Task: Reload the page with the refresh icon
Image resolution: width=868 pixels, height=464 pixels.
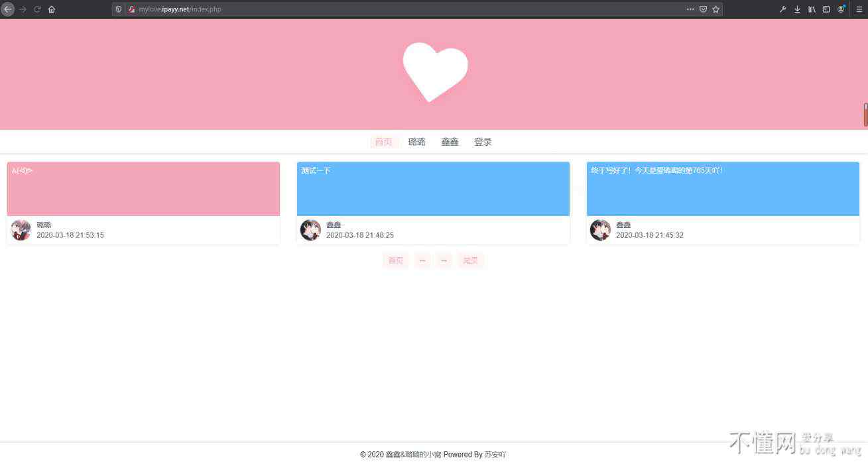Action: [x=37, y=9]
